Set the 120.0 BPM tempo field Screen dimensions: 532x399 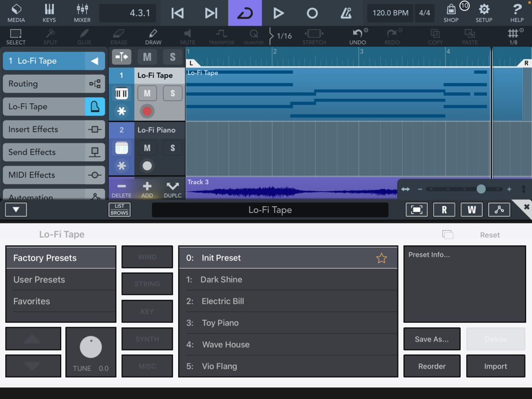tap(390, 13)
